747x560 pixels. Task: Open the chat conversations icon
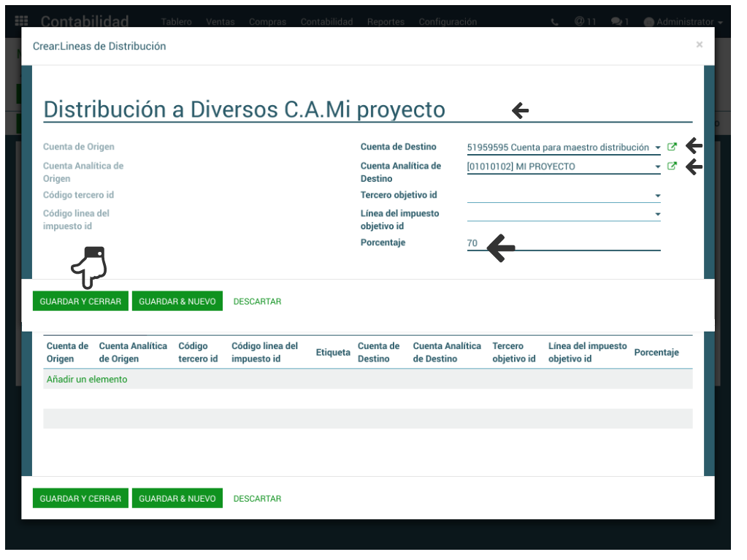[x=620, y=22]
